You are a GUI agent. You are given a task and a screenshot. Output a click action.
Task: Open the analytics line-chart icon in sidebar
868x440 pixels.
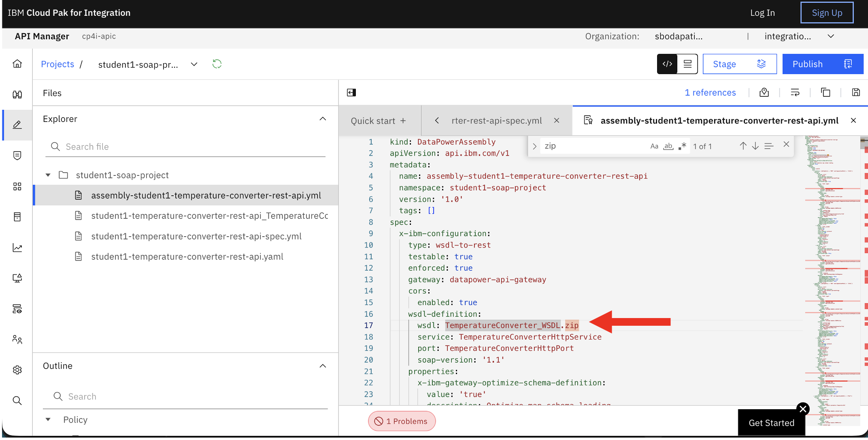coord(17,248)
